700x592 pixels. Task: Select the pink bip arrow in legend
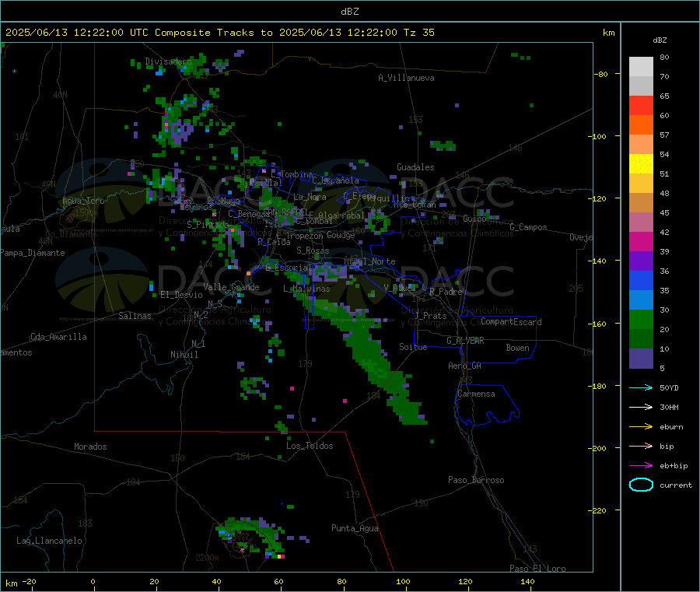(641, 446)
